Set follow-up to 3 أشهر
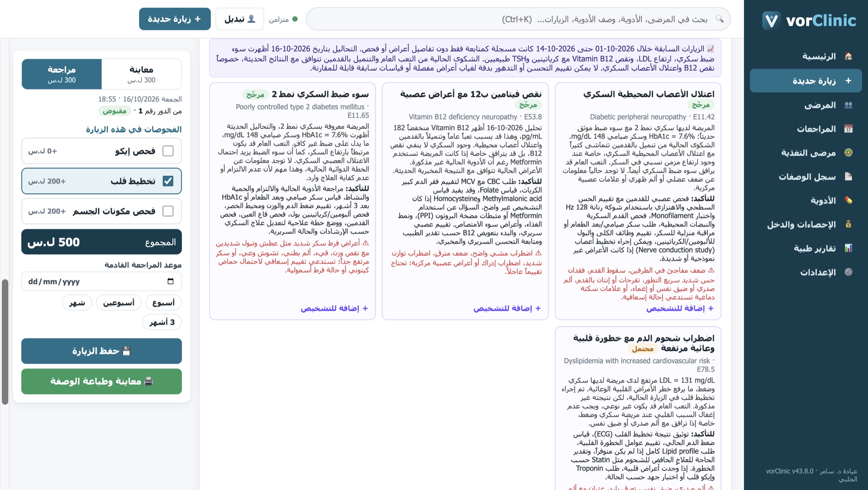The image size is (868, 490). 162,322
